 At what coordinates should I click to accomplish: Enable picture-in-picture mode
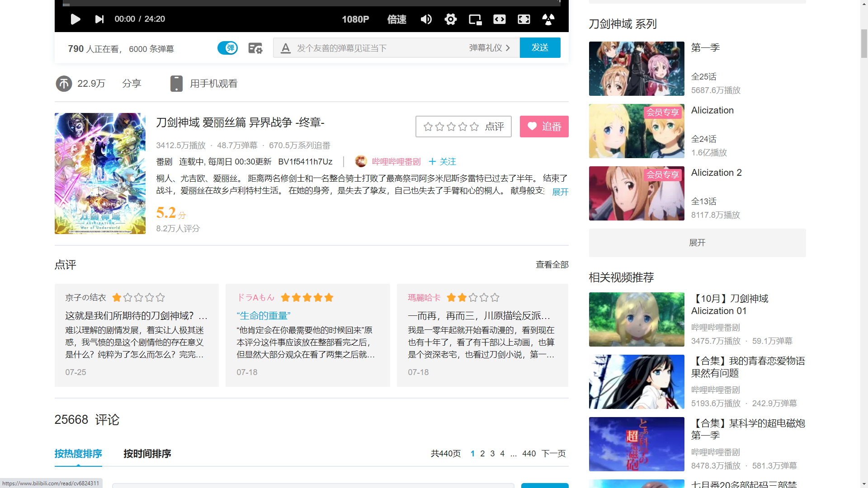point(475,19)
